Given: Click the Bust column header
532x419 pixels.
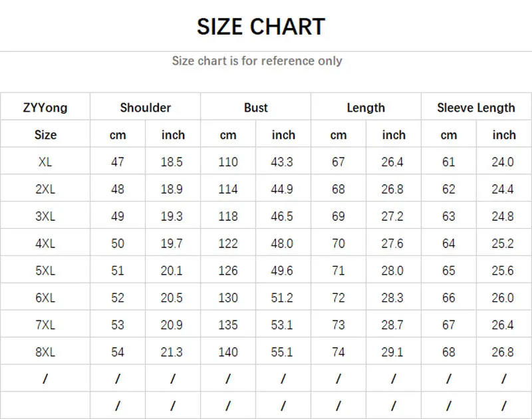Looking at the screenshot, I should tap(255, 108).
